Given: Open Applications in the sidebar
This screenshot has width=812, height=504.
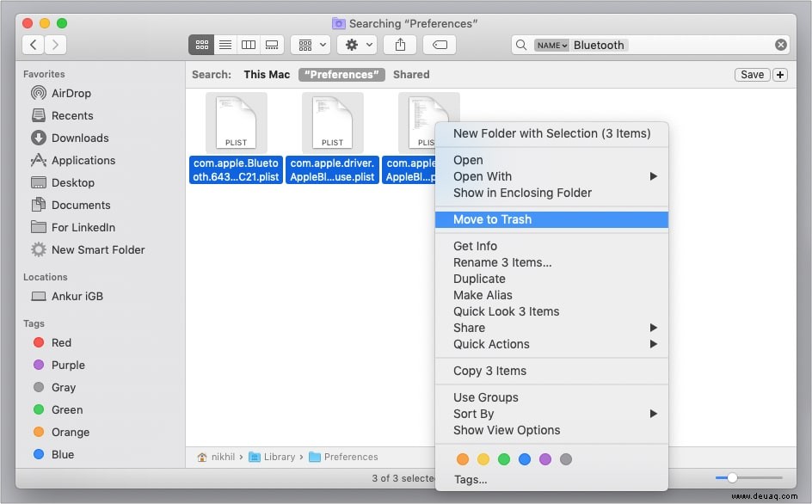Looking at the screenshot, I should click(73, 160).
